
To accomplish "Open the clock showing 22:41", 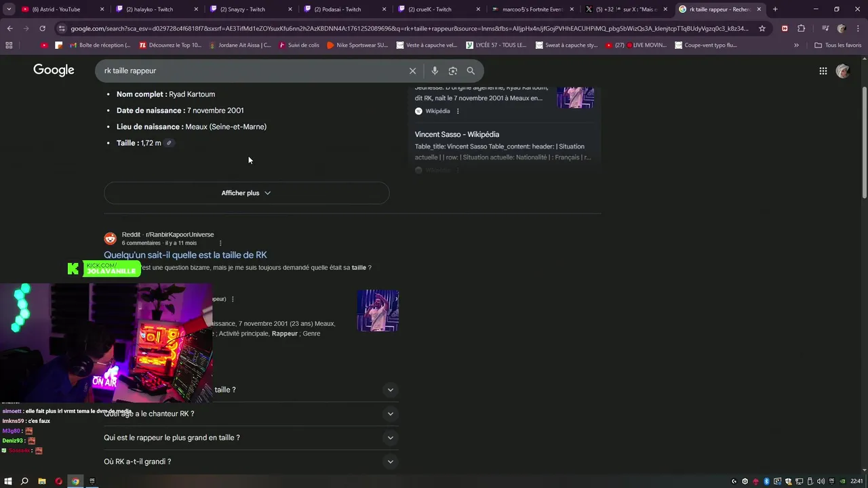I will click(x=858, y=481).
